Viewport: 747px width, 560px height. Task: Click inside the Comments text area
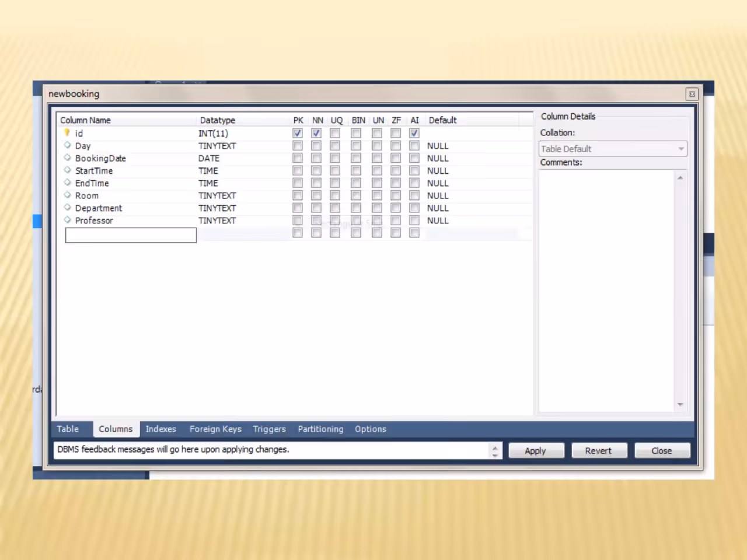606,290
